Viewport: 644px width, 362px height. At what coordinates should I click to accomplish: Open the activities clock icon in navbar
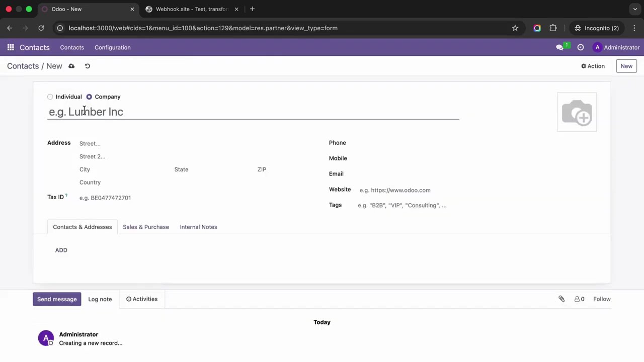pos(581,47)
